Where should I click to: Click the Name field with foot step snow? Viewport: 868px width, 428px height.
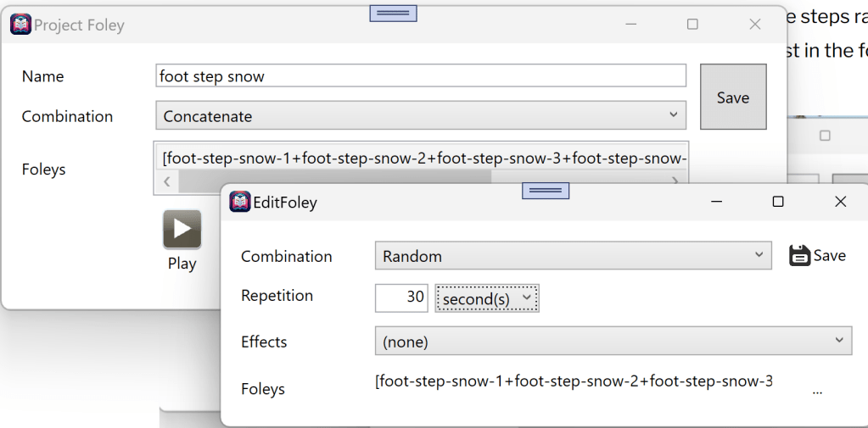click(421, 76)
